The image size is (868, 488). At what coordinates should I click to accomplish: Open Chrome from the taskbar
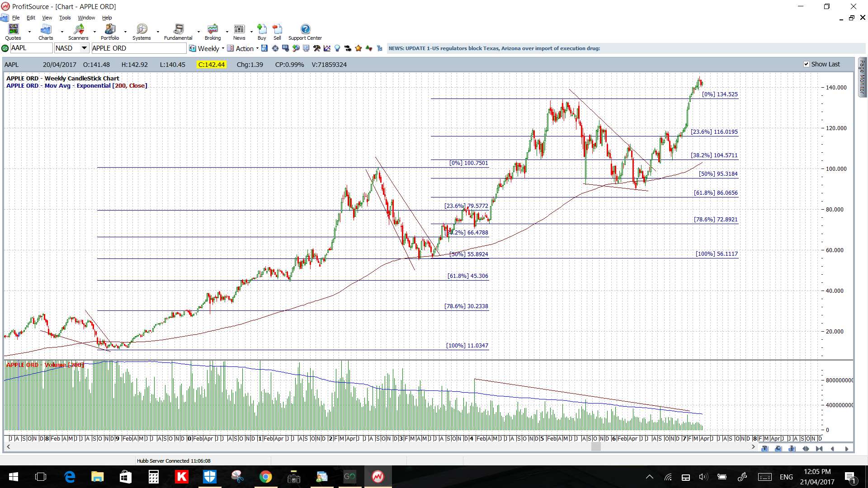(x=265, y=477)
